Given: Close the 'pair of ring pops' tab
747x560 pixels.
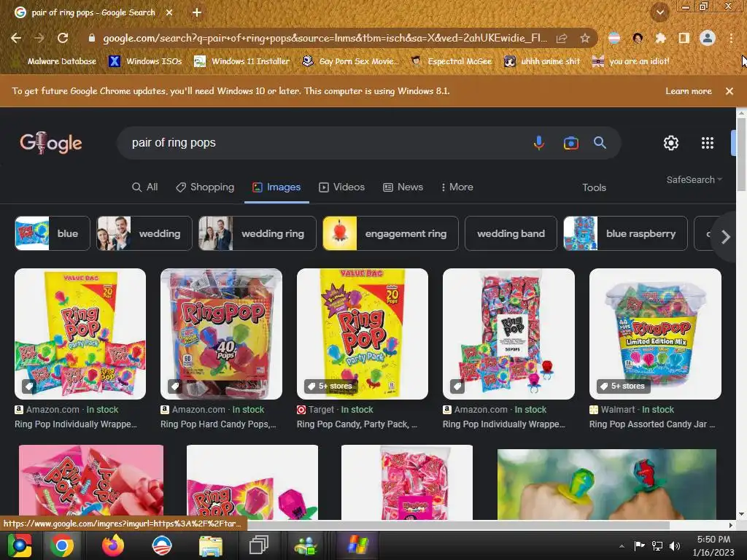Looking at the screenshot, I should coord(169,12).
